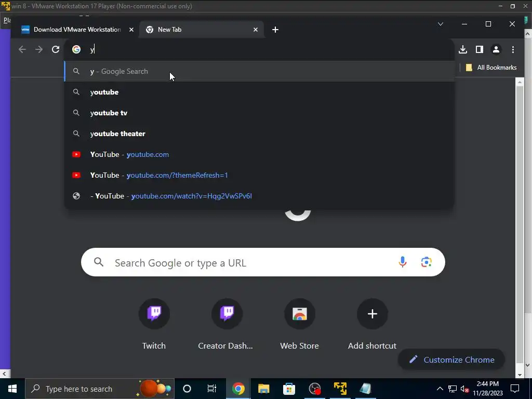
Task: Search by image with Google Lens icon
Action: (426, 262)
